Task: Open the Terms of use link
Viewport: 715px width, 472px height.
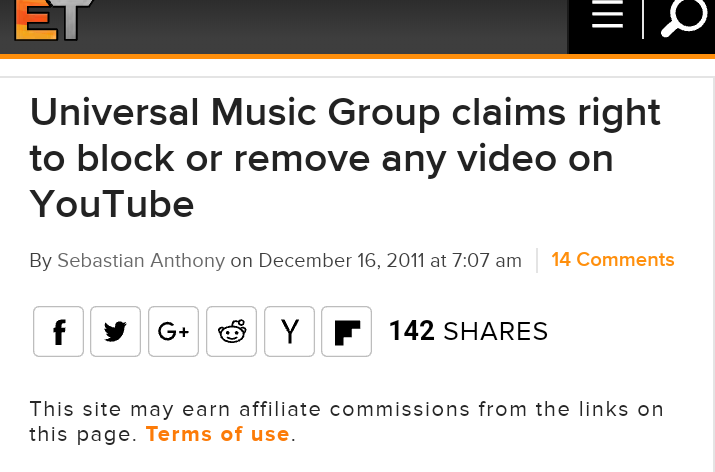Action: [218, 434]
